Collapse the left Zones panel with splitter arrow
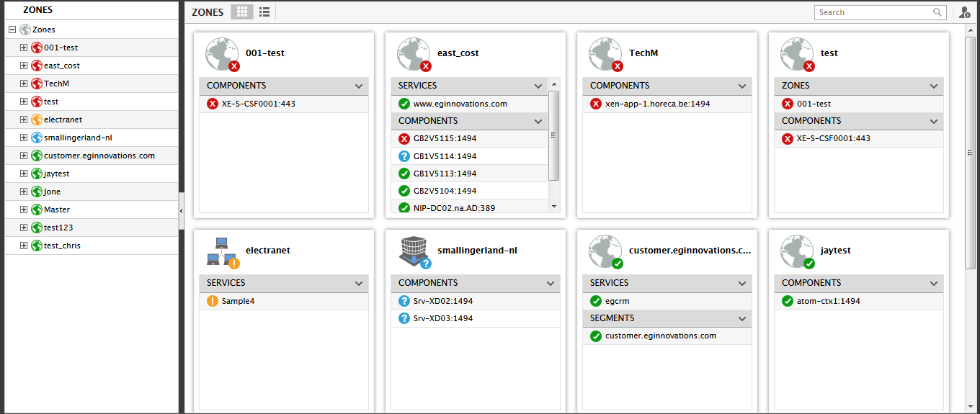The image size is (980, 414). [182, 210]
